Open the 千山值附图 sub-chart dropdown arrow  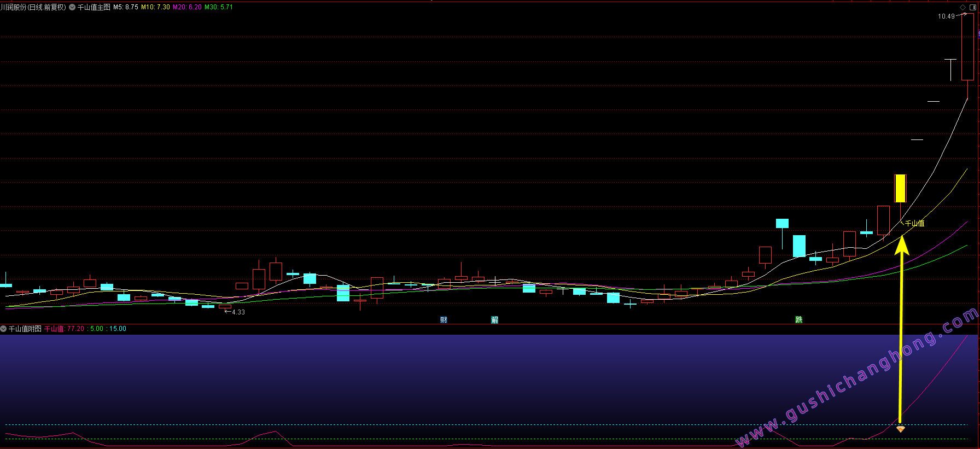pyautogui.click(x=3, y=329)
